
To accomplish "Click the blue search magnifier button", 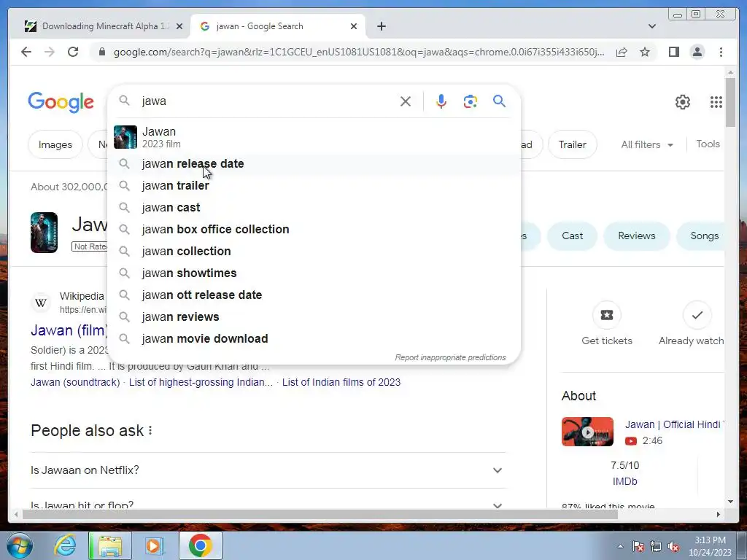I will (499, 101).
